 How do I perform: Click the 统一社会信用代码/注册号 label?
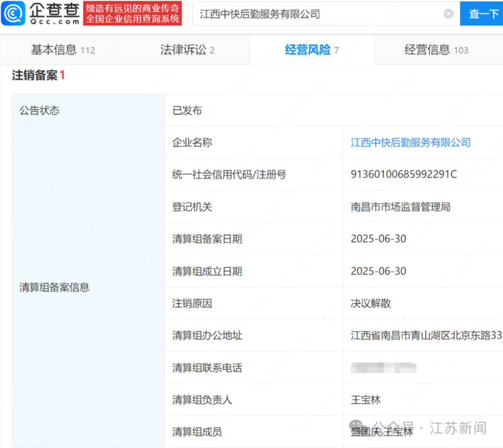coord(229,174)
